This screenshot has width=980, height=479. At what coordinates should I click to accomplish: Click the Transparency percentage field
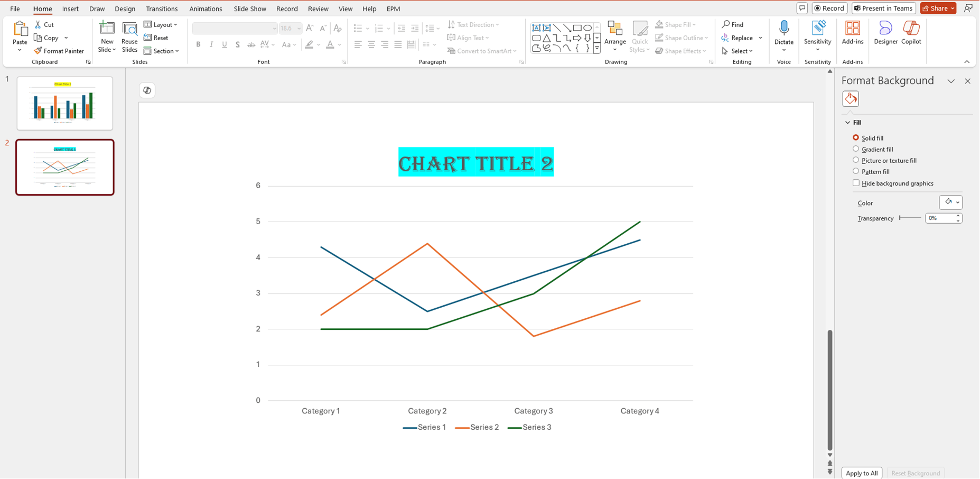[x=940, y=218]
